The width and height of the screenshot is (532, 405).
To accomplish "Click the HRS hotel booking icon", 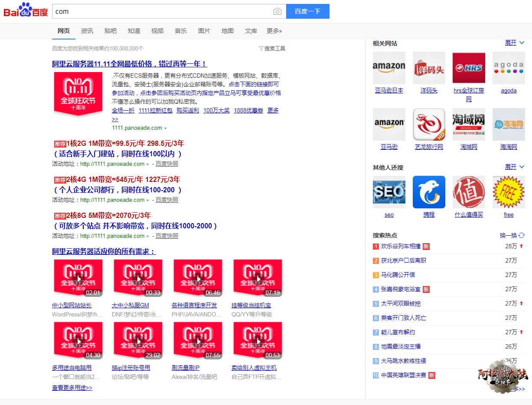I will (x=469, y=68).
